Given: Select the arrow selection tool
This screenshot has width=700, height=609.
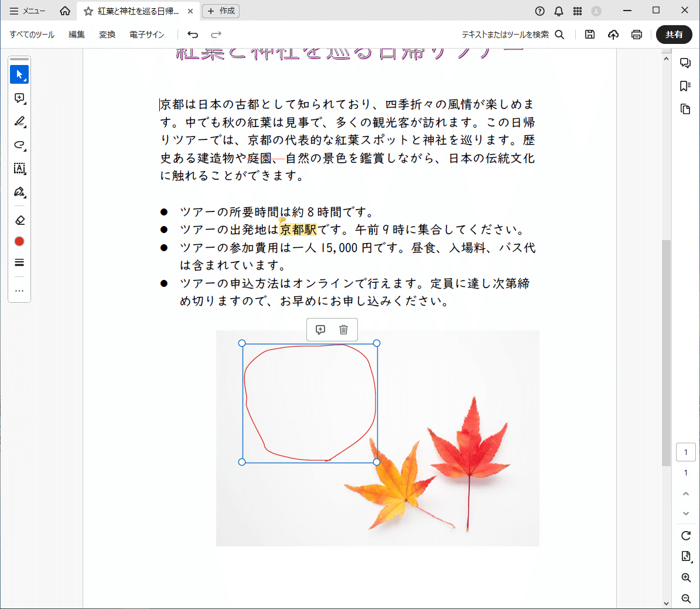Looking at the screenshot, I should pos(19,74).
